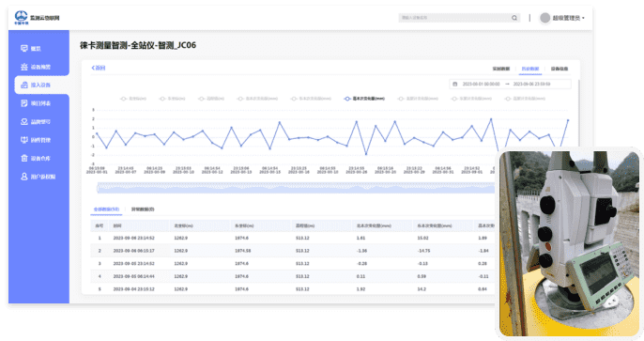This screenshot has width=644, height=341.
Task: Toggle the 高程值(m) chart legend
Action: (211, 99)
